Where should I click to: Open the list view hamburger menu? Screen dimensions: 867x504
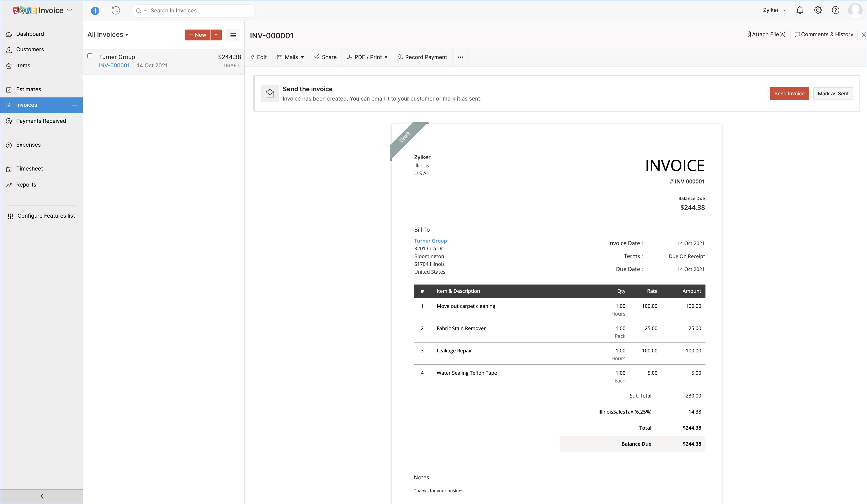pyautogui.click(x=233, y=35)
